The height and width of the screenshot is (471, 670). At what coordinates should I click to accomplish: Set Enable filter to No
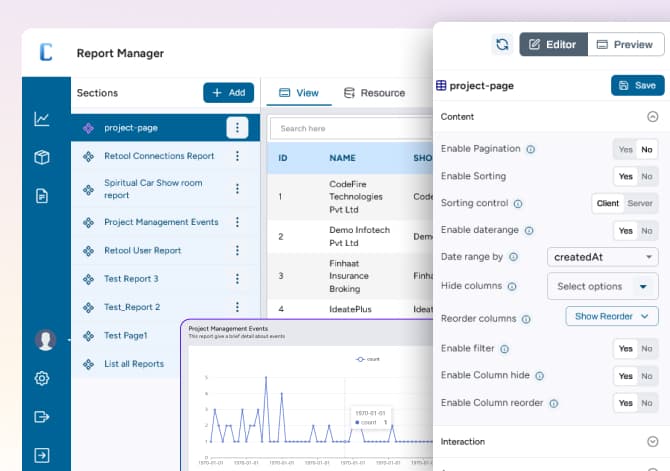pyautogui.click(x=646, y=349)
